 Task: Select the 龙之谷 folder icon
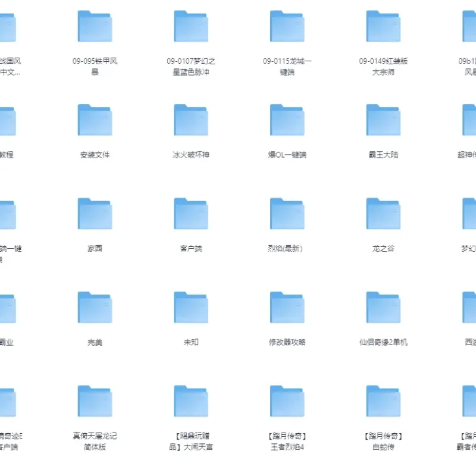[383, 214]
